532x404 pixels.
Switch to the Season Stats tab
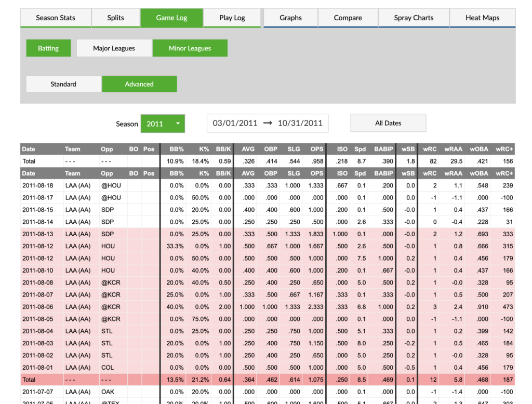click(x=56, y=17)
